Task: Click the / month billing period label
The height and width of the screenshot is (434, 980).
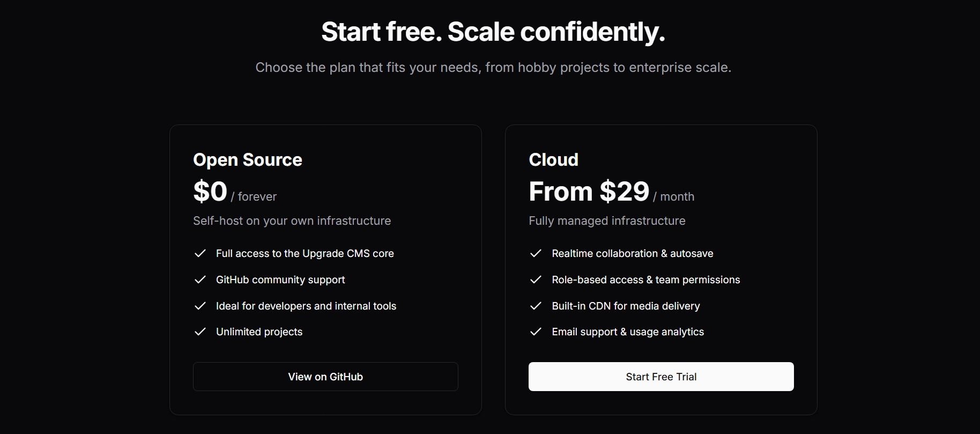Action: tap(674, 197)
